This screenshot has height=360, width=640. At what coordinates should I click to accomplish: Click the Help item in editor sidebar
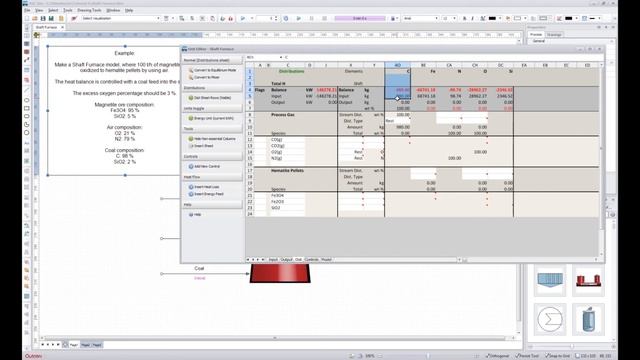tap(195, 215)
